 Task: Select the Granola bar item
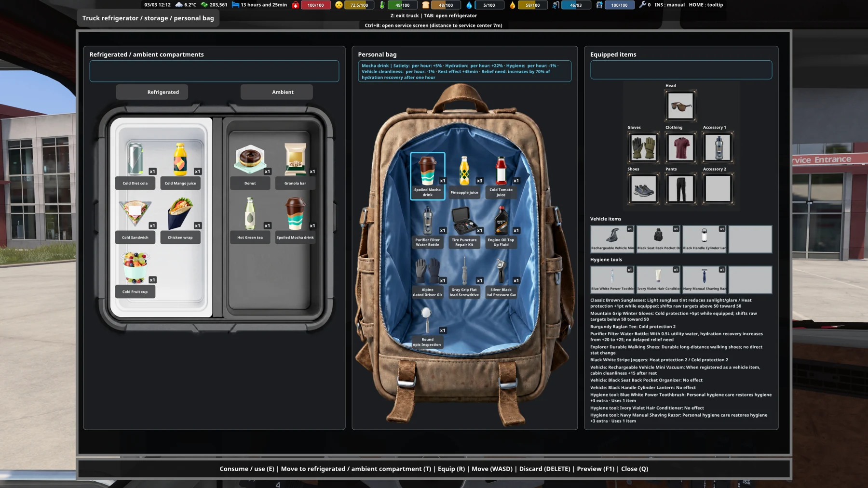pyautogui.click(x=295, y=164)
